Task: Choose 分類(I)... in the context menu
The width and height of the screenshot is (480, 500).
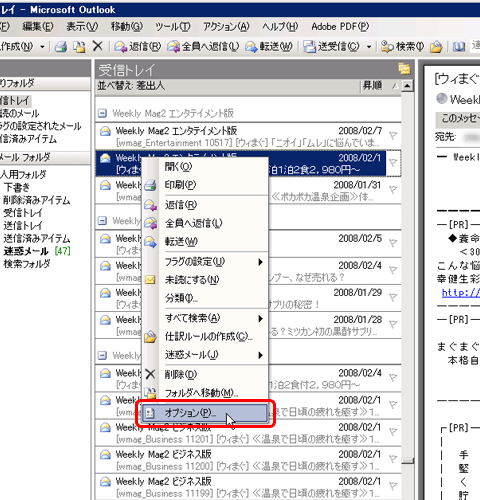Action: coord(205,298)
